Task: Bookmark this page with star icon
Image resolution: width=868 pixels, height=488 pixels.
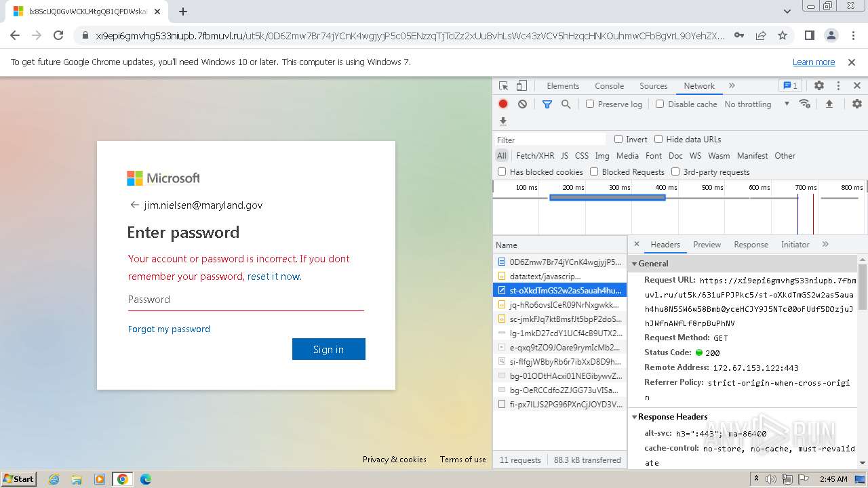Action: pyautogui.click(x=783, y=35)
